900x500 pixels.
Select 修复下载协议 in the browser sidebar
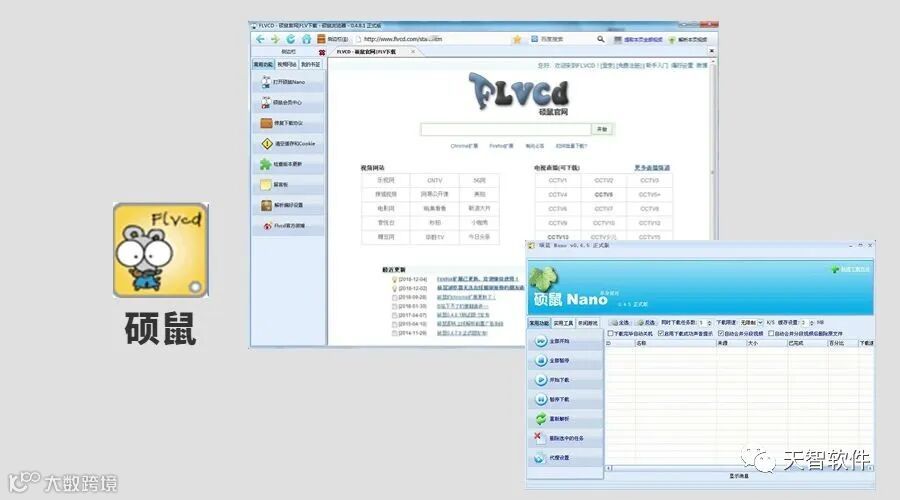tap(289, 123)
